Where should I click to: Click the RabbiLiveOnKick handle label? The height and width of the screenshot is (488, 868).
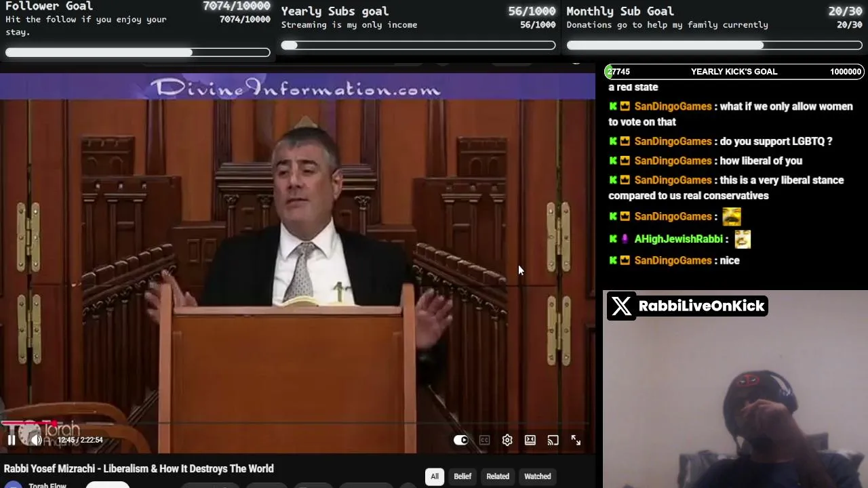pos(702,306)
